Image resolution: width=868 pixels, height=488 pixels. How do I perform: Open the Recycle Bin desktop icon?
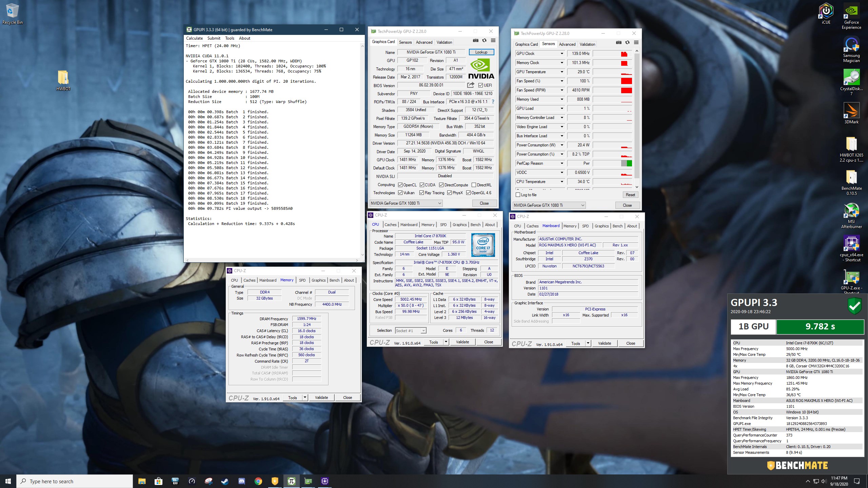12,14
